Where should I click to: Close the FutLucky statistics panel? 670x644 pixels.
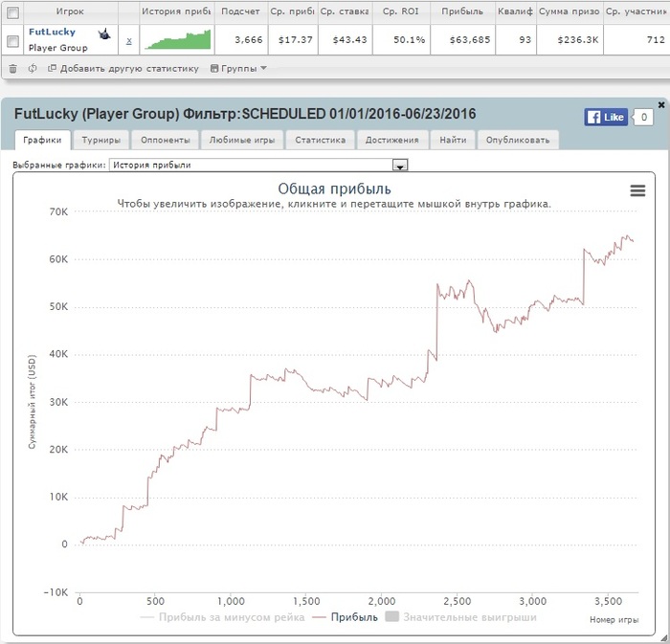[661, 104]
